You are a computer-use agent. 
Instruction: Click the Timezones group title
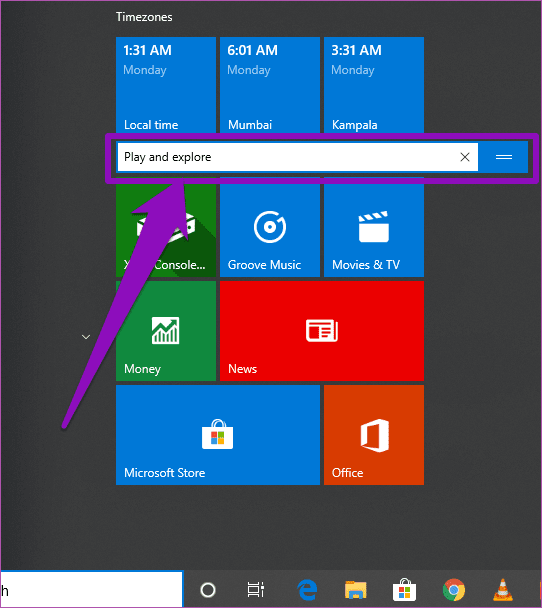pos(144,17)
